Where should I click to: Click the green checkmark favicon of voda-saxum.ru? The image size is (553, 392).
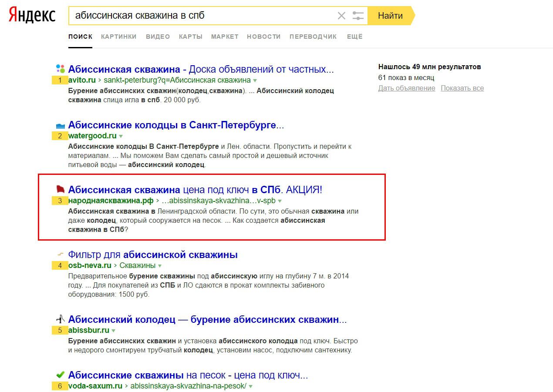point(60,375)
